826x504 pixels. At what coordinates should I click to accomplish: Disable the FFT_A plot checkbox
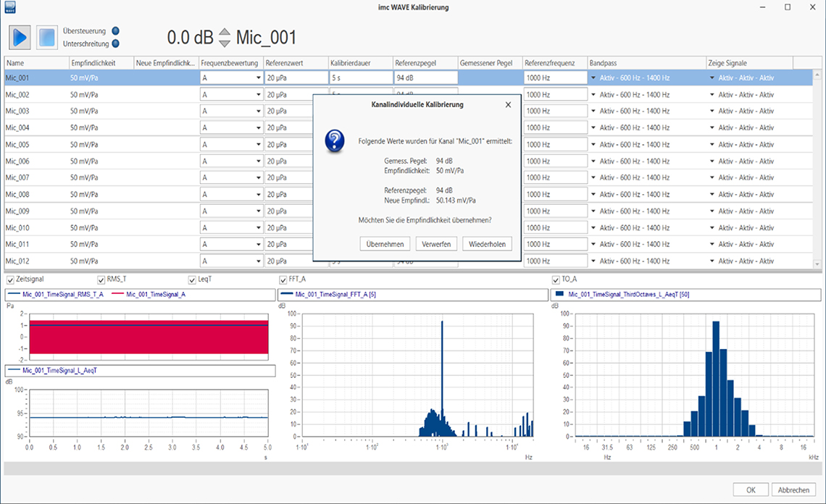[283, 279]
